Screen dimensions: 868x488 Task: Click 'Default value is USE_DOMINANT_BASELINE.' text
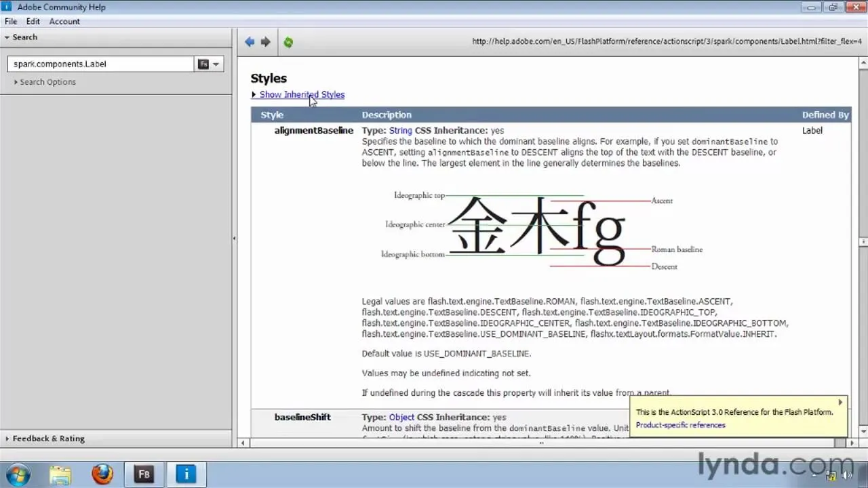[x=446, y=354]
